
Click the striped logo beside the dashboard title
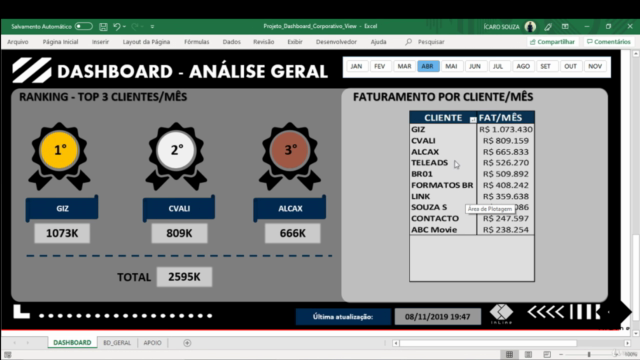point(32,70)
